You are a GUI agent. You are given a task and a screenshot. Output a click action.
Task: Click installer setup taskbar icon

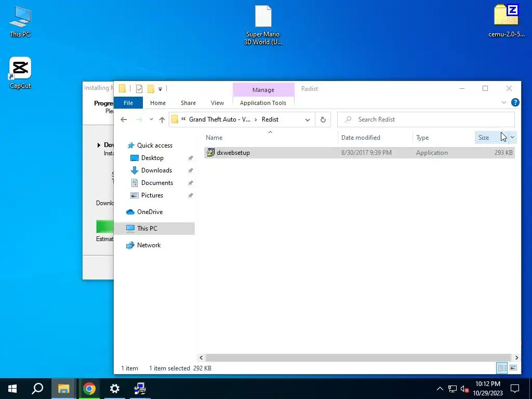click(x=140, y=389)
